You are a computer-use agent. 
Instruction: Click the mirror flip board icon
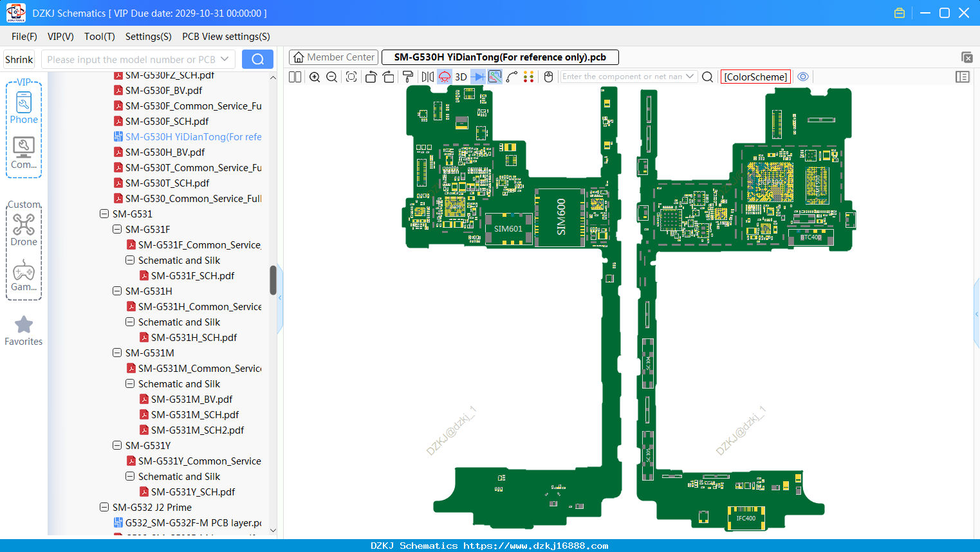click(x=428, y=77)
